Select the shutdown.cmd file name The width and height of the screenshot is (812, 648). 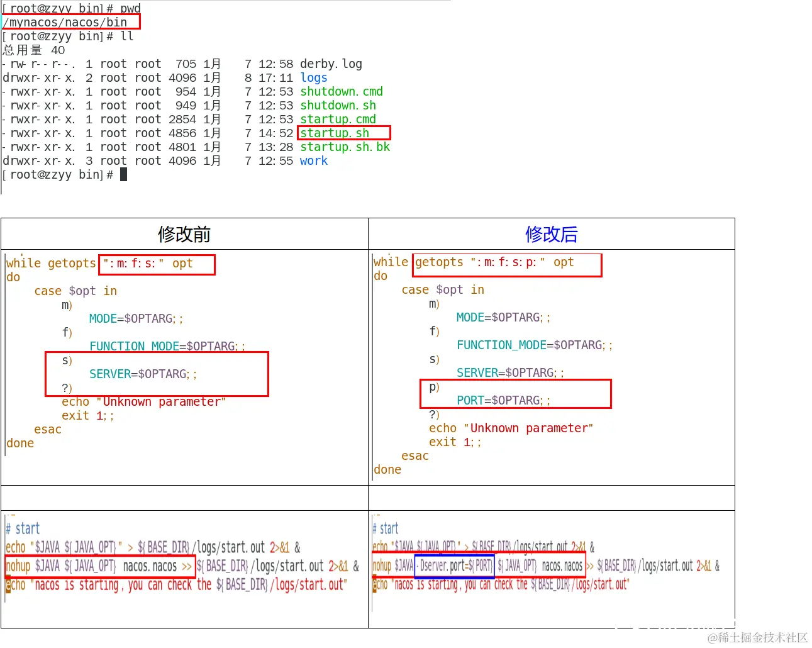(x=342, y=91)
